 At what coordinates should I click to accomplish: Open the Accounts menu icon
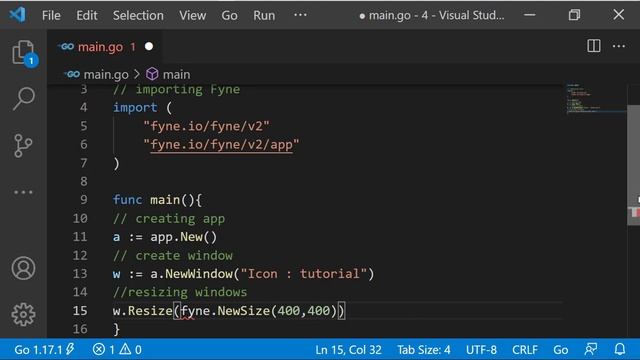pos(23,268)
